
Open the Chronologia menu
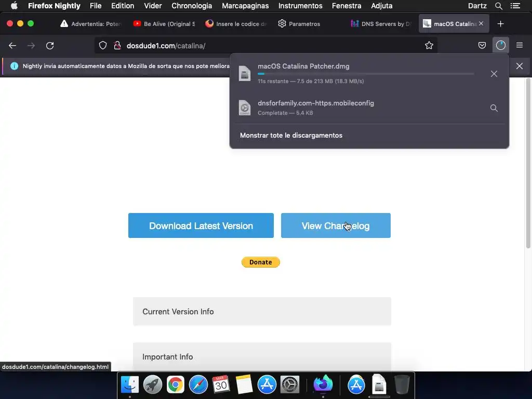click(x=192, y=6)
